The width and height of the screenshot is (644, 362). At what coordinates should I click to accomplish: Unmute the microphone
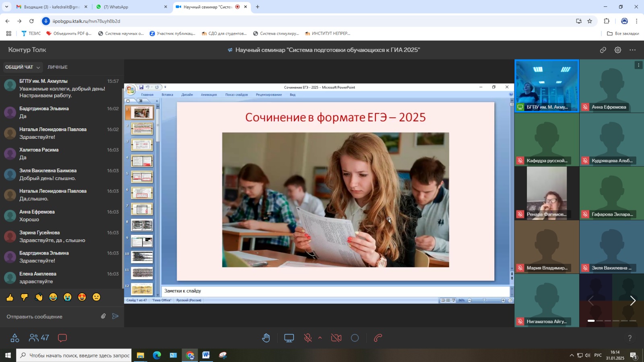[x=308, y=338]
